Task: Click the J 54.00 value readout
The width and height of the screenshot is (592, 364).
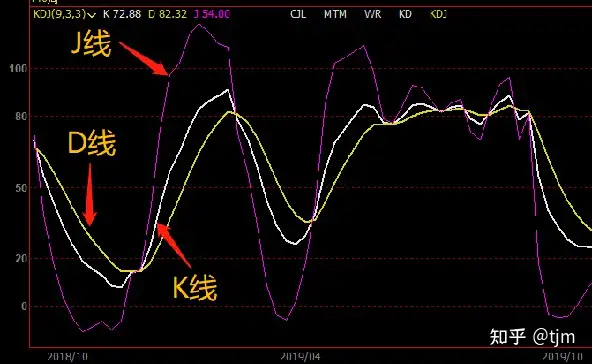Action: (x=211, y=14)
